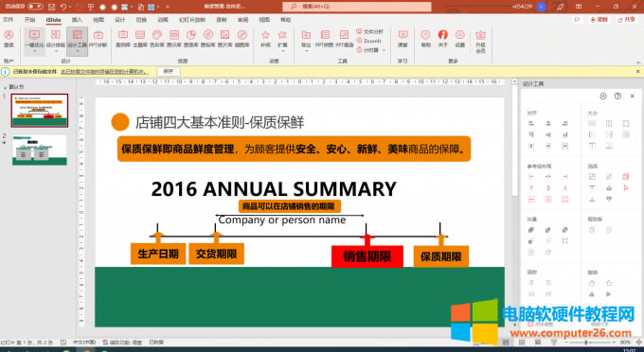Click the settings gear in 设计工具 pane
Screen dimensions: 644x352
tap(603, 96)
